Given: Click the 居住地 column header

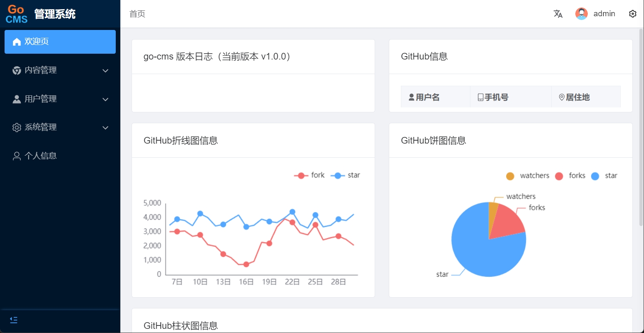Looking at the screenshot, I should tap(586, 97).
